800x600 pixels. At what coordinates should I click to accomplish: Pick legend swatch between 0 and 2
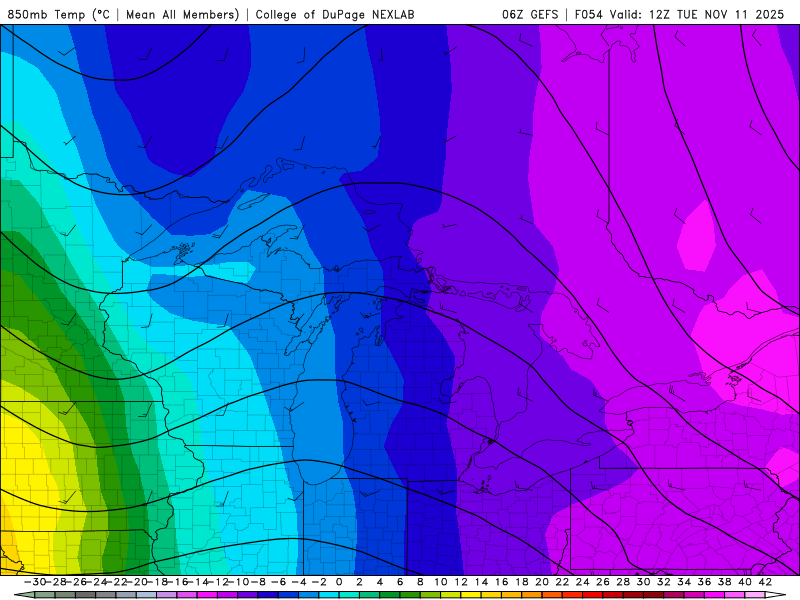(x=349, y=595)
